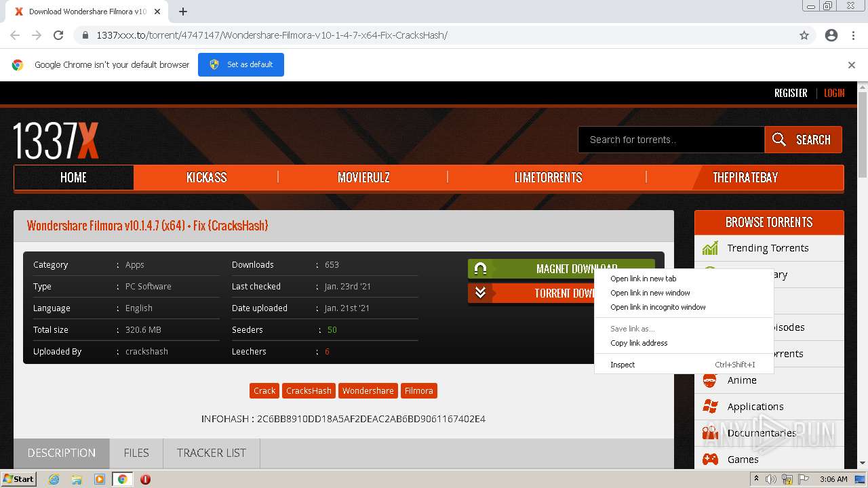868x488 pixels.
Task: Click the Search button
Action: point(803,140)
